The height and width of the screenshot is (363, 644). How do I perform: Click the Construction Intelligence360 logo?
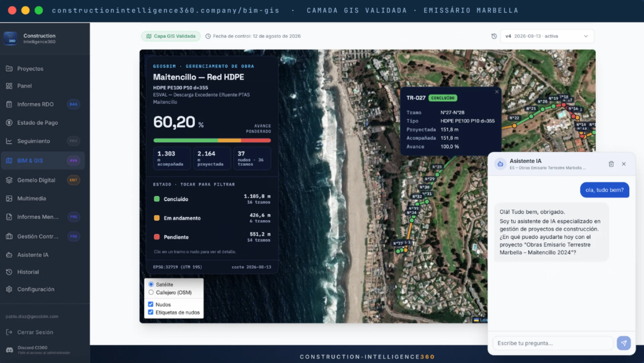pos(10,39)
